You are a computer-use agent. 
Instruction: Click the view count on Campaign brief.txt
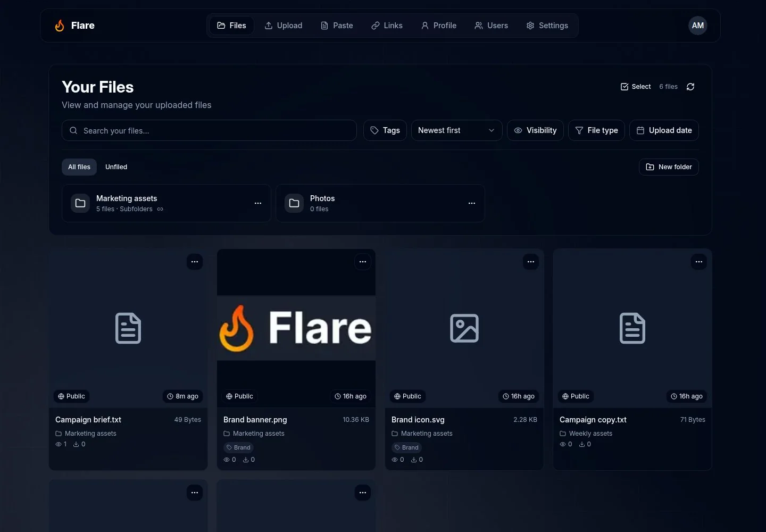pos(61,444)
